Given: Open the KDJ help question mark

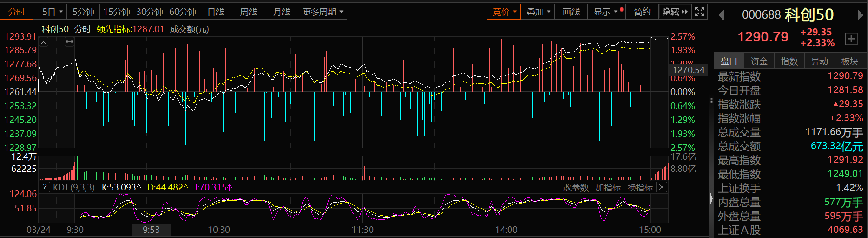Looking at the screenshot, I should pos(45,187).
